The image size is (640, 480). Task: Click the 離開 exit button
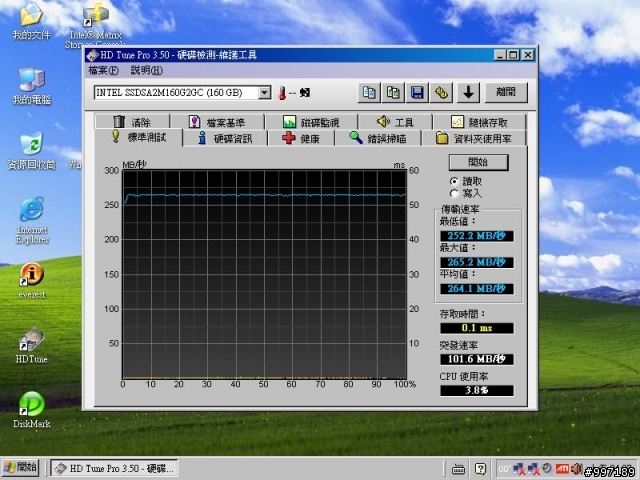coord(506,93)
